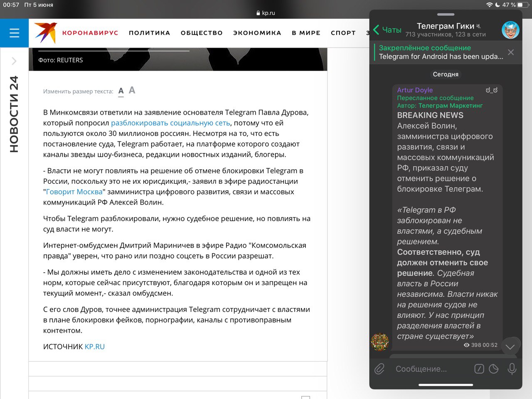Follow the 'разблокировать социальную сеть' link
532x399 pixels.
(170, 123)
